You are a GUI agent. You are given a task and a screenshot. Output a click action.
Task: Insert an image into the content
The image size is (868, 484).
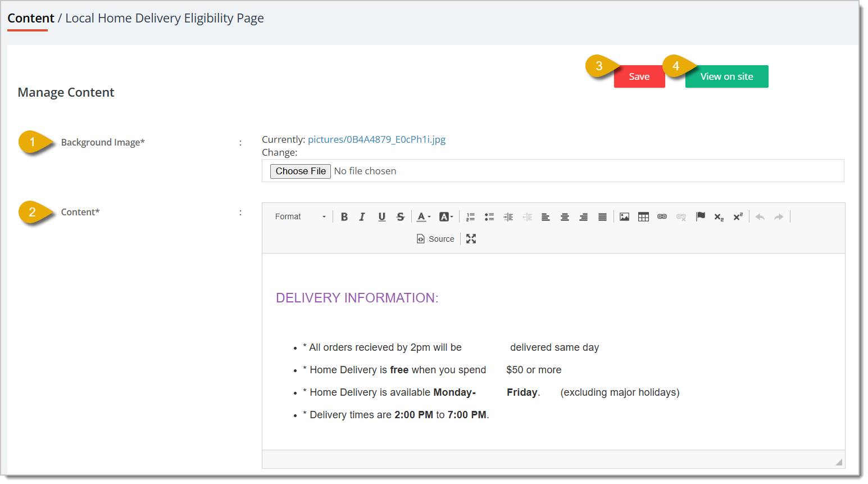pos(624,216)
